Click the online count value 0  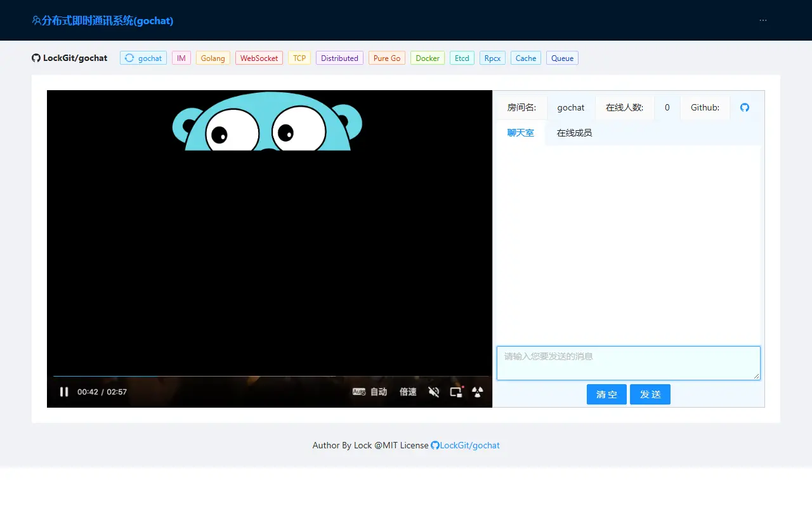[x=667, y=107]
